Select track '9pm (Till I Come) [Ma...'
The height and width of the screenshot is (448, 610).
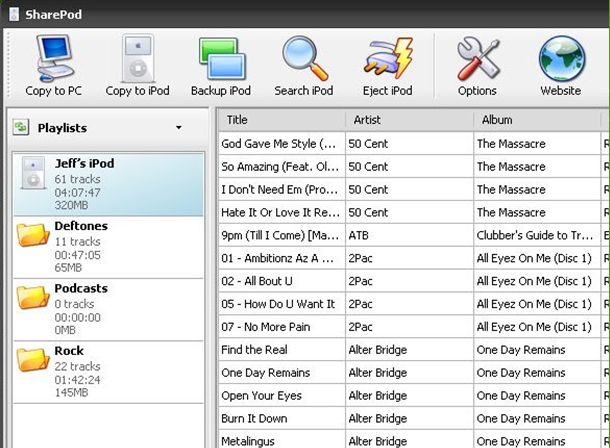pos(282,236)
